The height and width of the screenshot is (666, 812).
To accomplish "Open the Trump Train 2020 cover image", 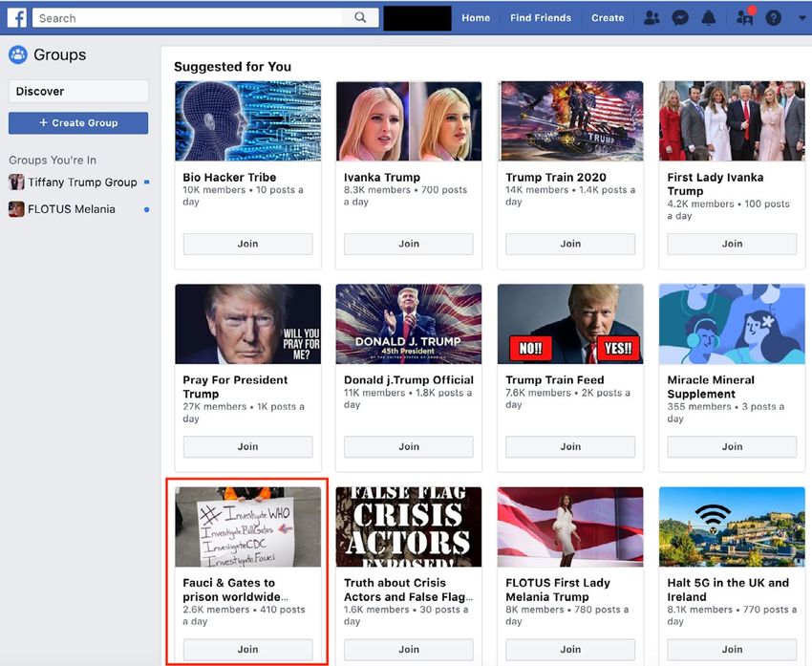I will click(570, 121).
